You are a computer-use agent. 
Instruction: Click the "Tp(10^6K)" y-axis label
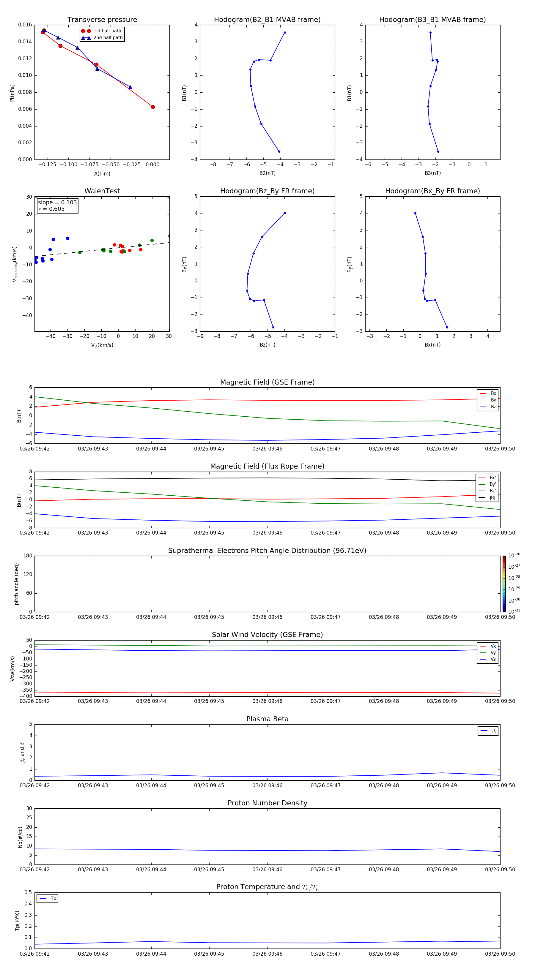click(17, 921)
